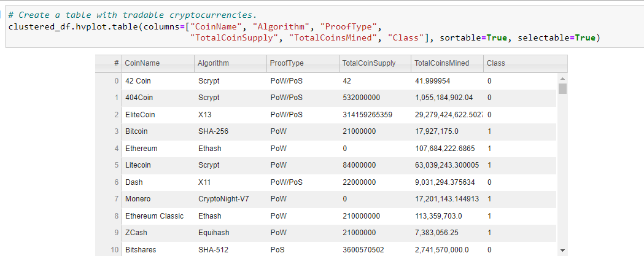This screenshot has width=644, height=272.
Task: Click the vertical scrollbar thumb
Action: [563, 88]
